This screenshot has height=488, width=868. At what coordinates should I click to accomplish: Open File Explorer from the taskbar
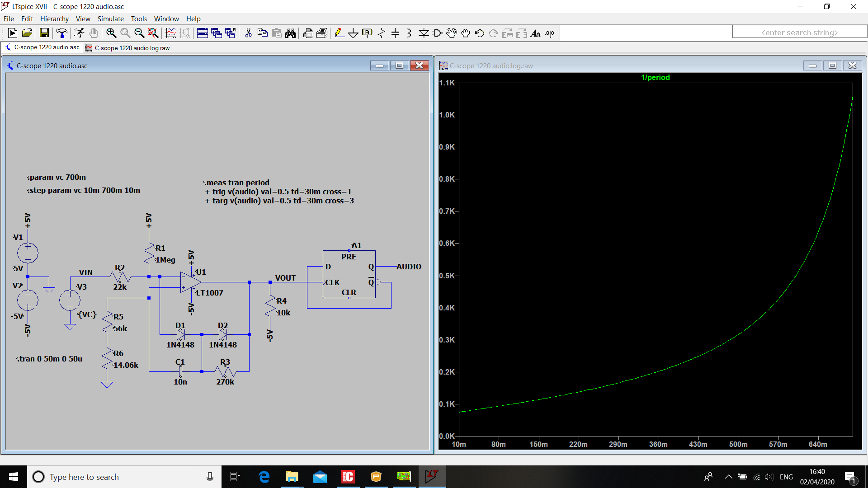pos(292,477)
